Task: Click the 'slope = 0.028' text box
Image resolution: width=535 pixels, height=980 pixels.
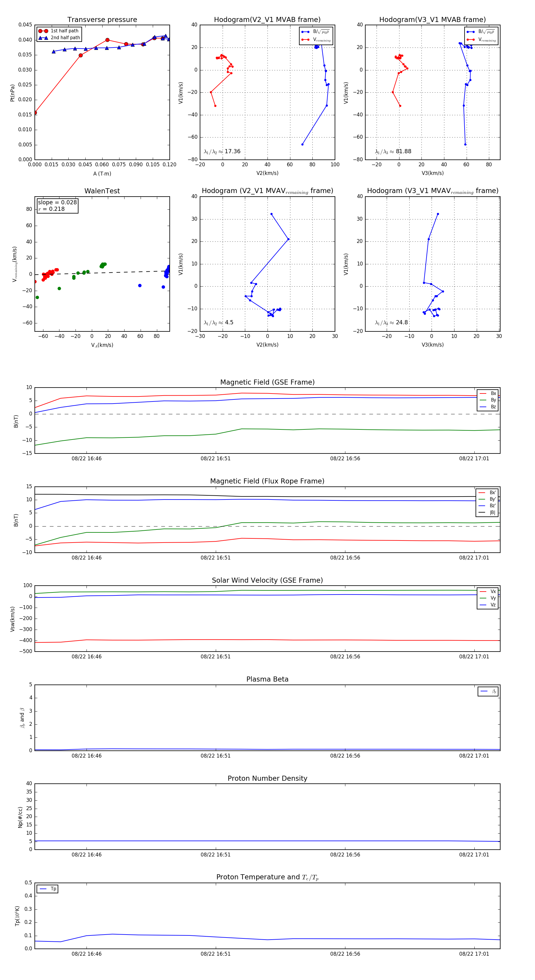Action: coord(57,203)
